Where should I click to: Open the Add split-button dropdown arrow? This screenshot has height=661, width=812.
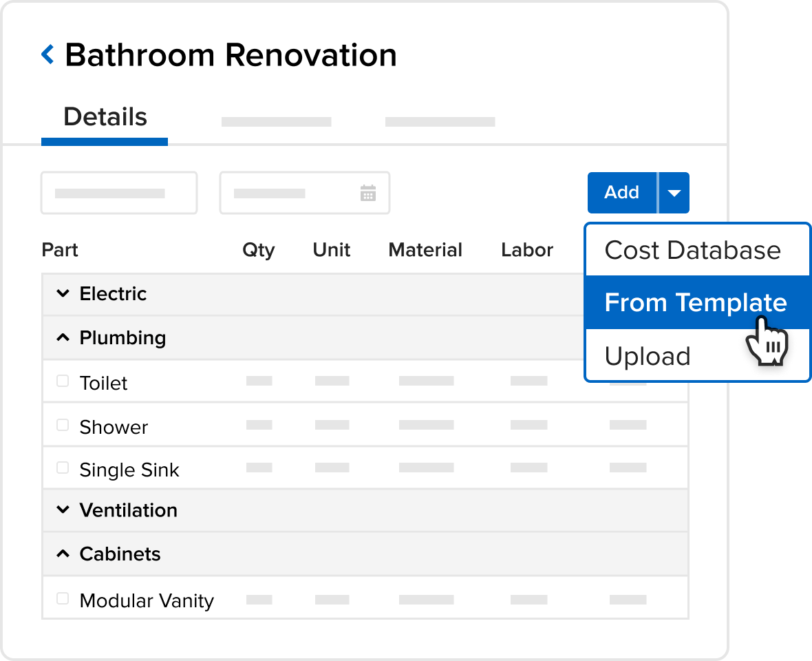click(675, 193)
